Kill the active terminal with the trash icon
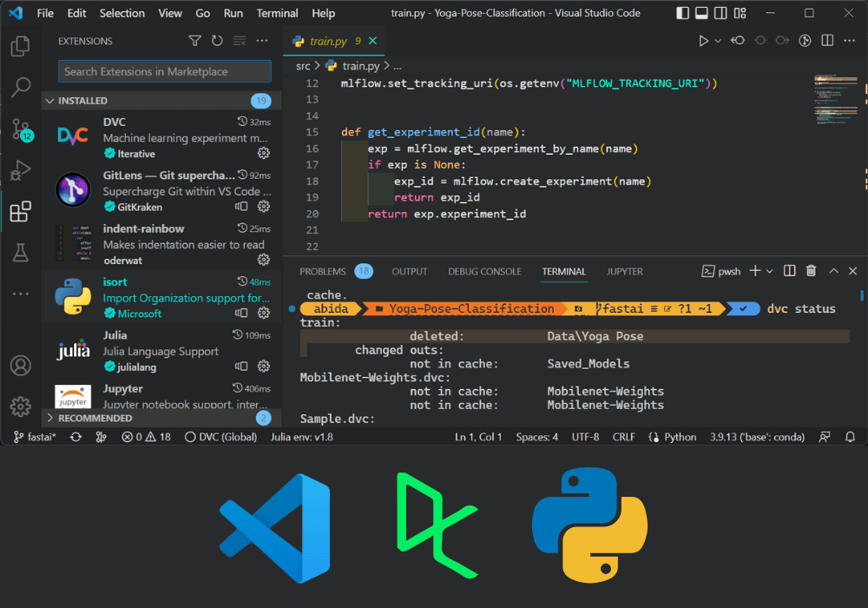Image resolution: width=868 pixels, height=608 pixels. pyautogui.click(x=811, y=270)
